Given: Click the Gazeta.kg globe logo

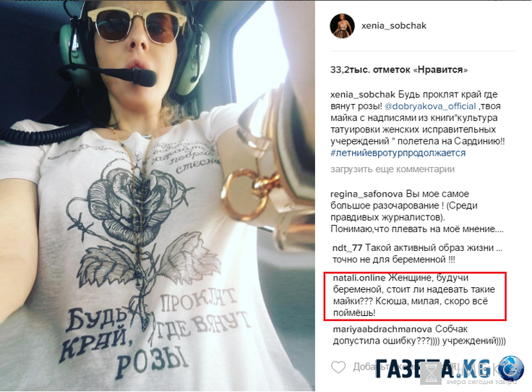Looking at the screenshot, I should click(511, 369).
